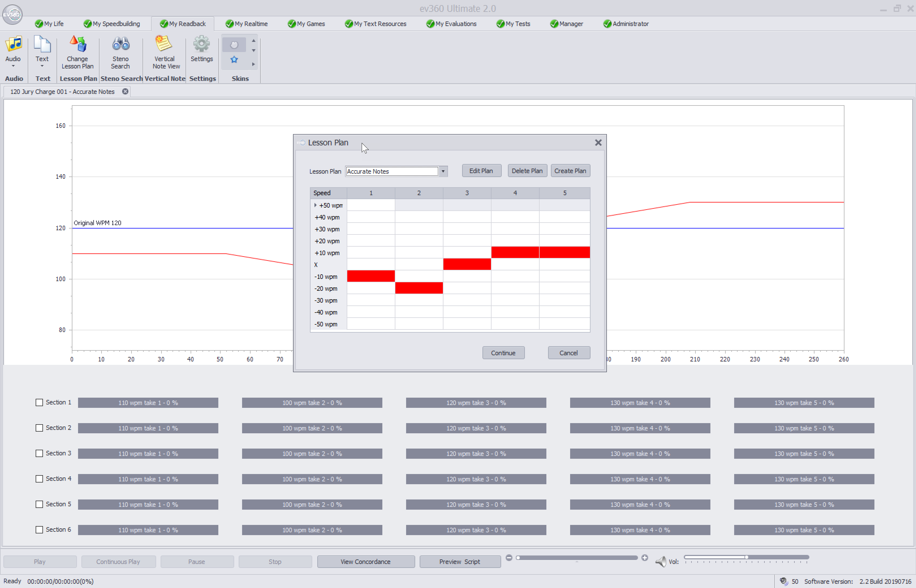Image resolution: width=916 pixels, height=588 pixels.
Task: Click Section 4 '130 wpm take 4' bar
Action: pyautogui.click(x=640, y=479)
